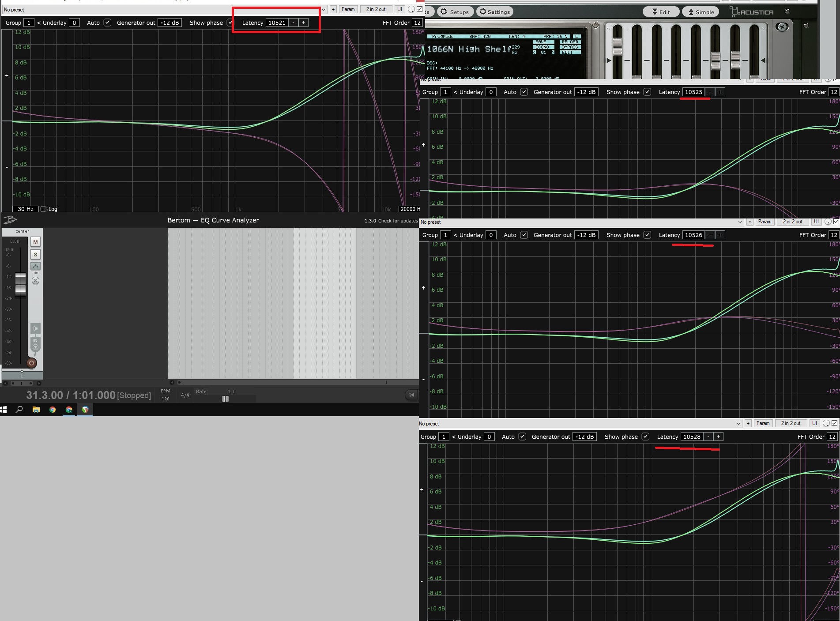Click RELOAD on the Acustica display
Image resolution: width=840 pixels, height=621 pixels.
coord(570,42)
